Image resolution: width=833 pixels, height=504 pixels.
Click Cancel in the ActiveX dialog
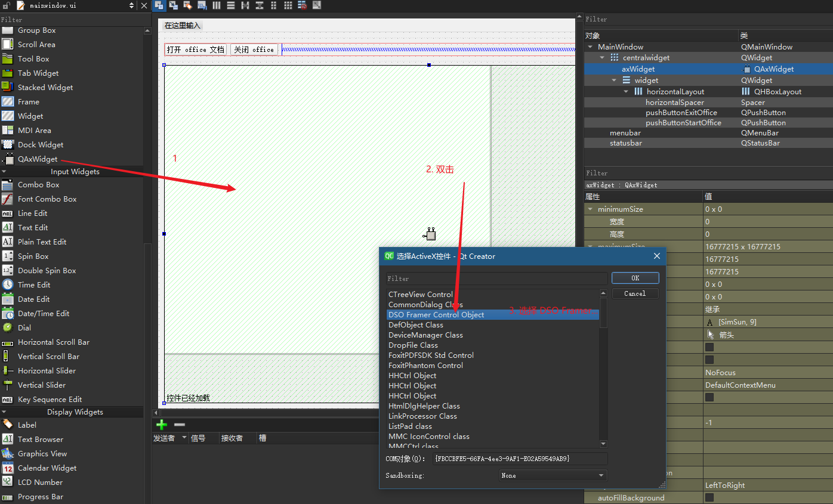[x=635, y=293]
